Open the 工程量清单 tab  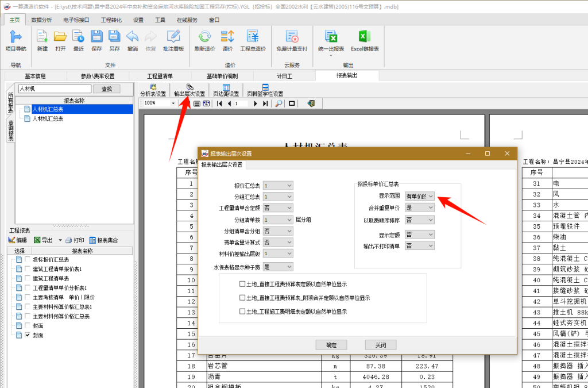(x=160, y=76)
